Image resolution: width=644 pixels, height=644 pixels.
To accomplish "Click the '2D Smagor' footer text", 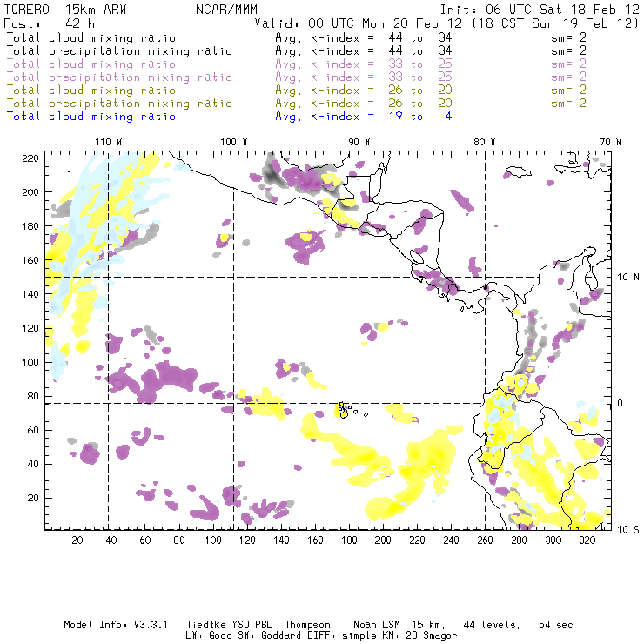I will tap(432, 636).
